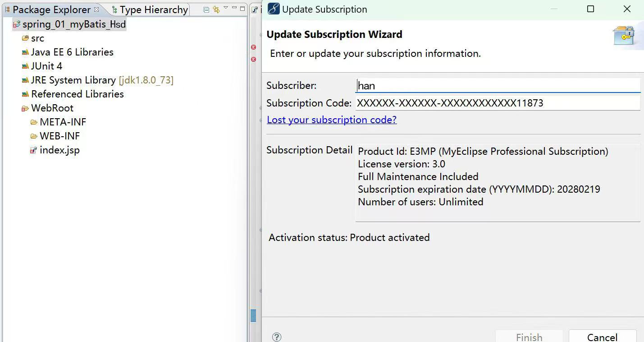
Task: Click the lower red error marker in editor
Action: click(x=253, y=59)
